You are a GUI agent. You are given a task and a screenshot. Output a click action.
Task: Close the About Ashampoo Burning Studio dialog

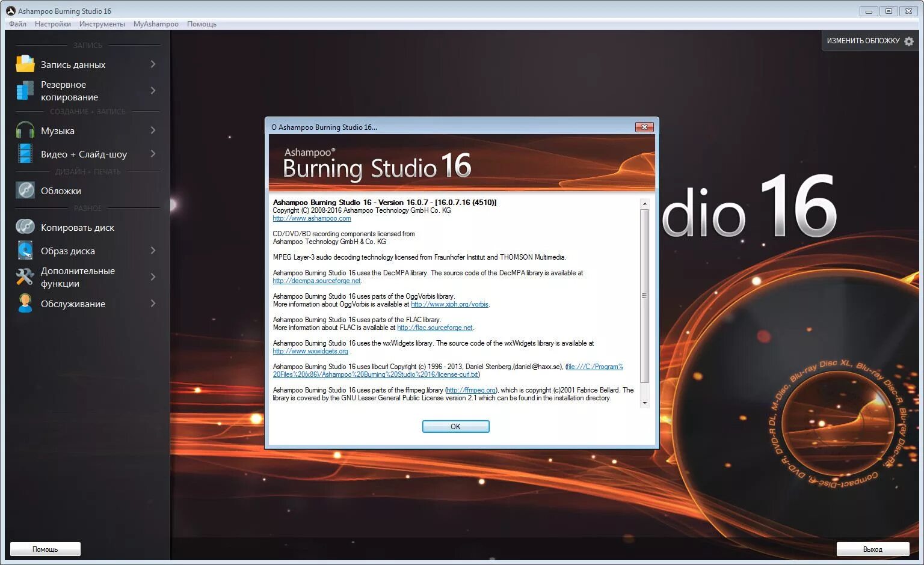pyautogui.click(x=644, y=127)
